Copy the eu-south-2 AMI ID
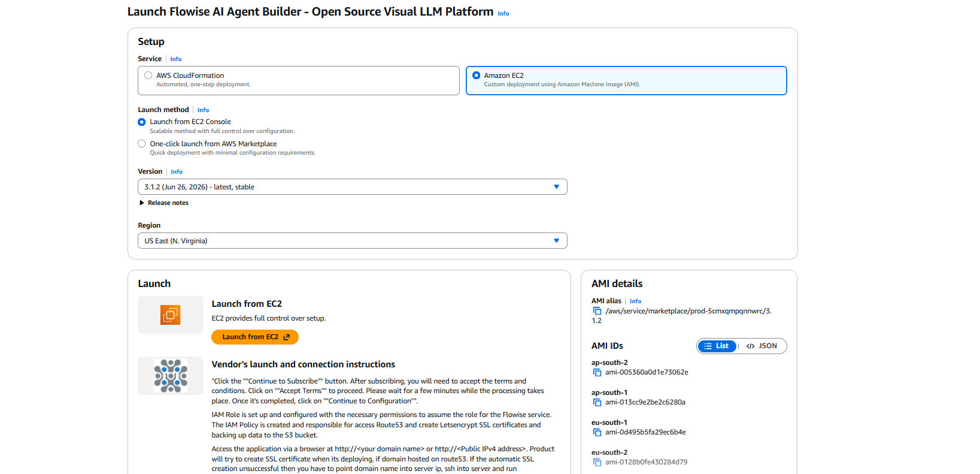The image size is (980, 474). click(x=597, y=462)
